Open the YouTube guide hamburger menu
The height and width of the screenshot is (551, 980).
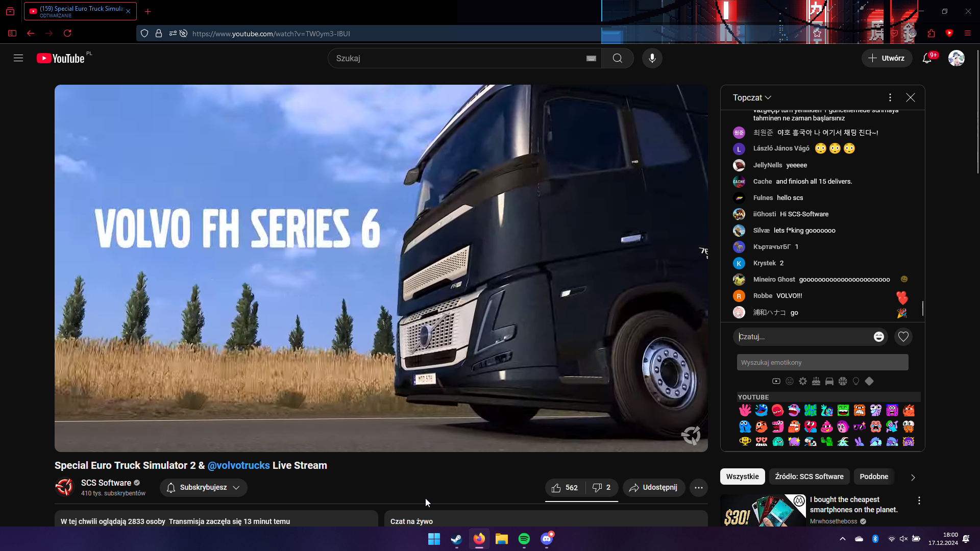point(18,58)
